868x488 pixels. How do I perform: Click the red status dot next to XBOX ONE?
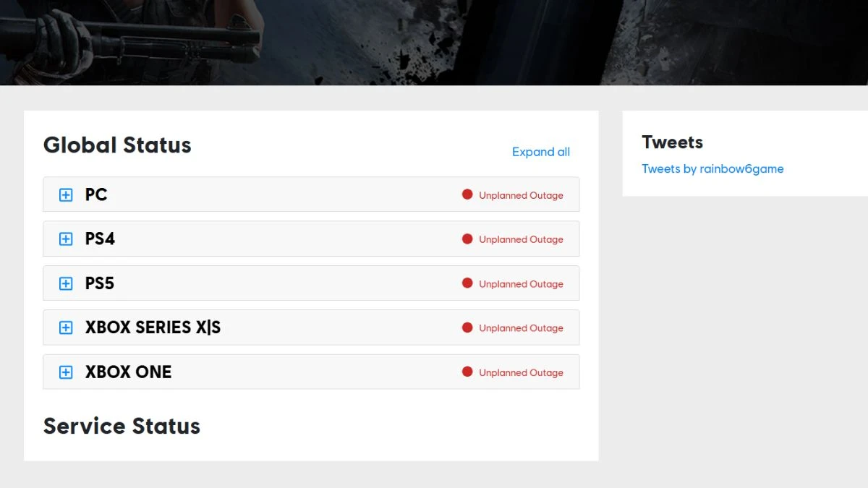tap(468, 372)
